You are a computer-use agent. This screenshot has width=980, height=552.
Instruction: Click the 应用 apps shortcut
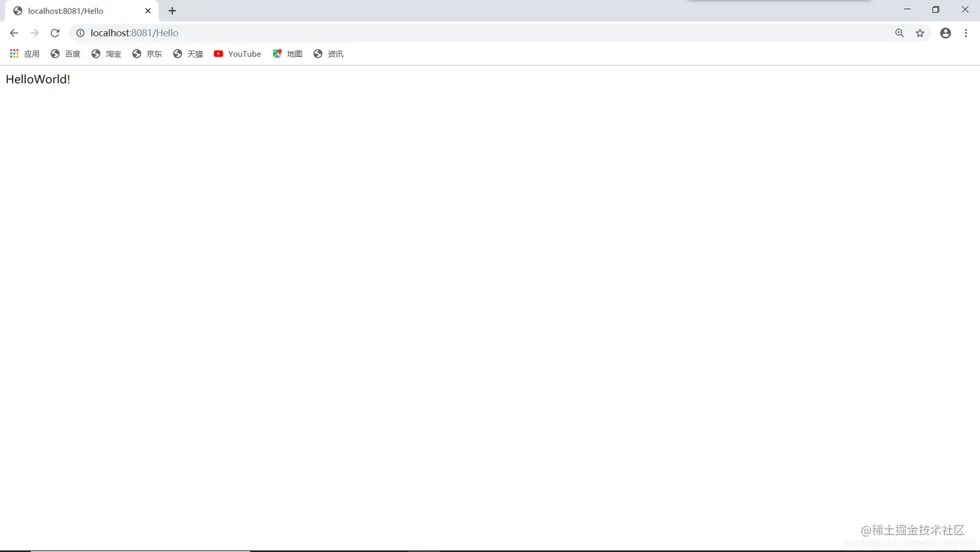click(x=24, y=54)
